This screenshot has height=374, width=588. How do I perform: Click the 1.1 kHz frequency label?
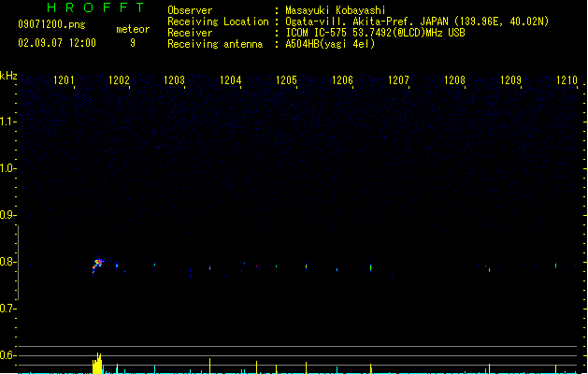click(7, 122)
